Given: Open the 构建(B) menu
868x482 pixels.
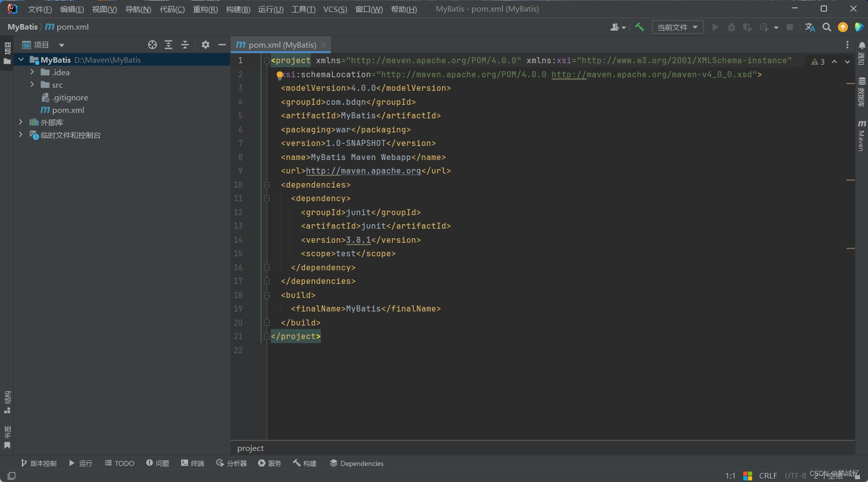Looking at the screenshot, I should tap(238, 9).
